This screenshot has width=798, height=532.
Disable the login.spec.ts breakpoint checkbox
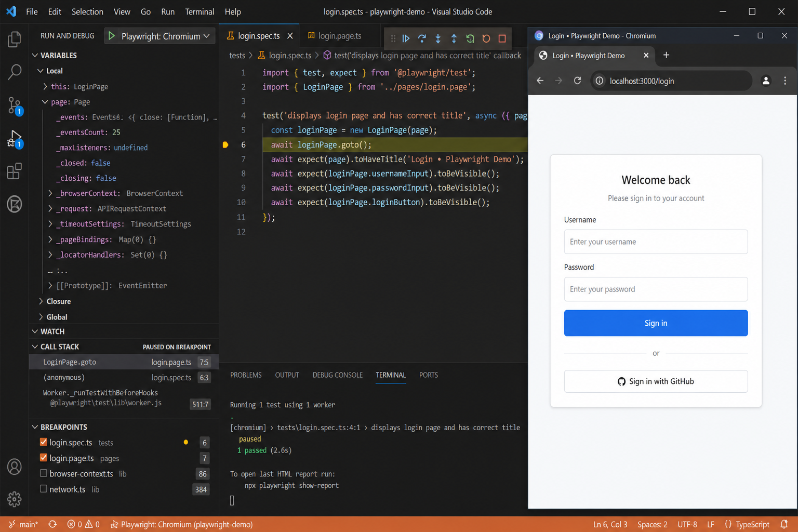[x=44, y=442]
